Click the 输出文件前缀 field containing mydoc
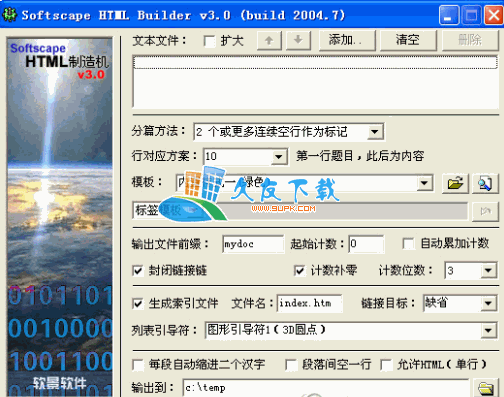The height and width of the screenshot is (397, 504). click(x=253, y=244)
